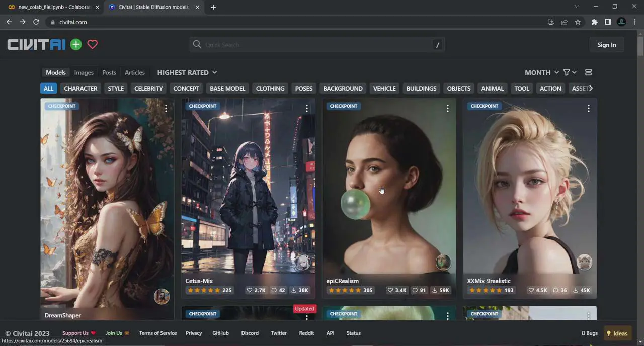This screenshot has height=346, width=644.
Task: Switch to the Articles tab
Action: click(134, 72)
